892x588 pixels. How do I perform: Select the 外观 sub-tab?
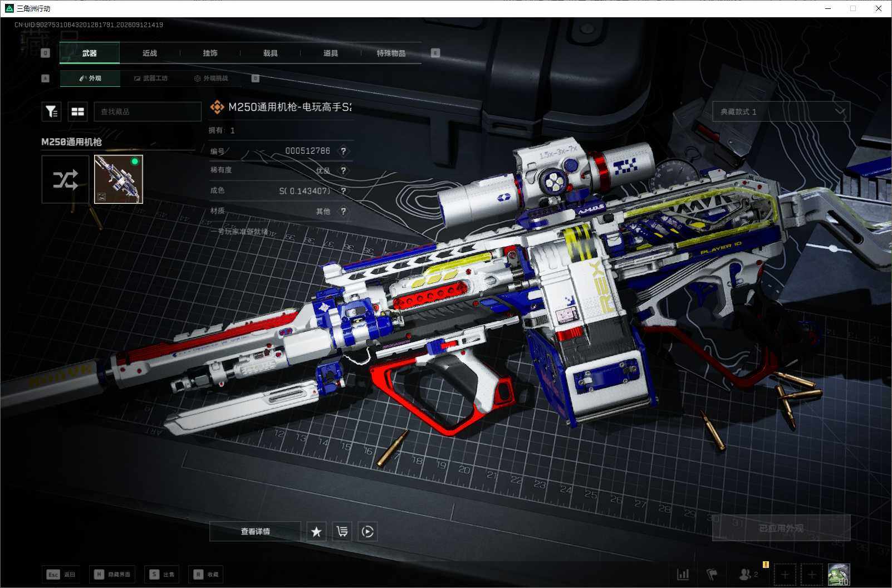pyautogui.click(x=90, y=79)
